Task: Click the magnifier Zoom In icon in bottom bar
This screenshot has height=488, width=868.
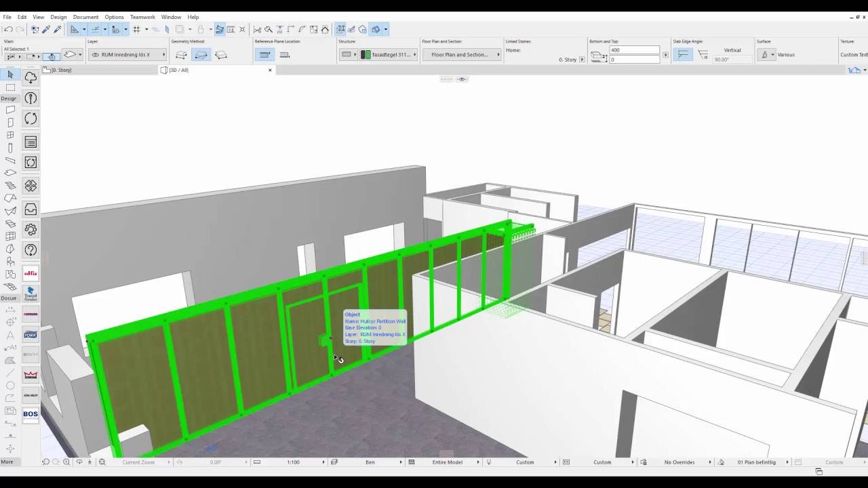Action: pyautogui.click(x=66, y=462)
